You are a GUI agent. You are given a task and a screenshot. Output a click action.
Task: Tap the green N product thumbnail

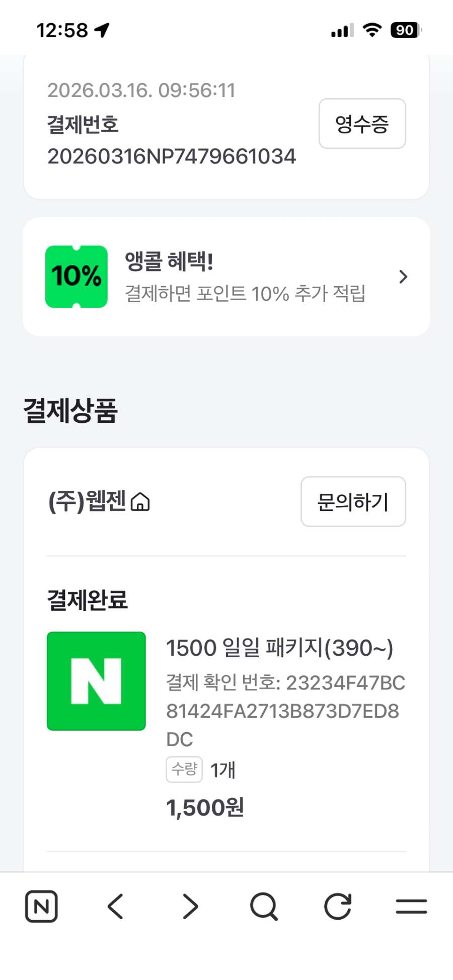(96, 681)
